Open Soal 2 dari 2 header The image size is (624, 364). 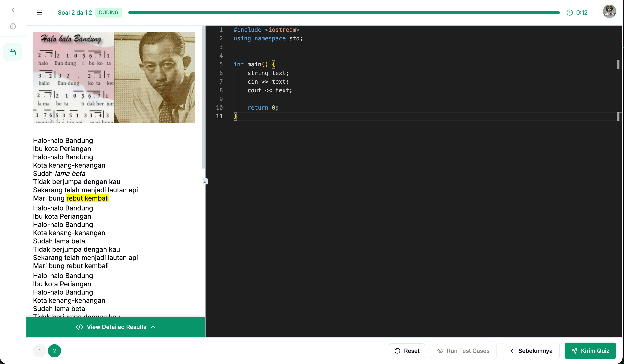[75, 12]
